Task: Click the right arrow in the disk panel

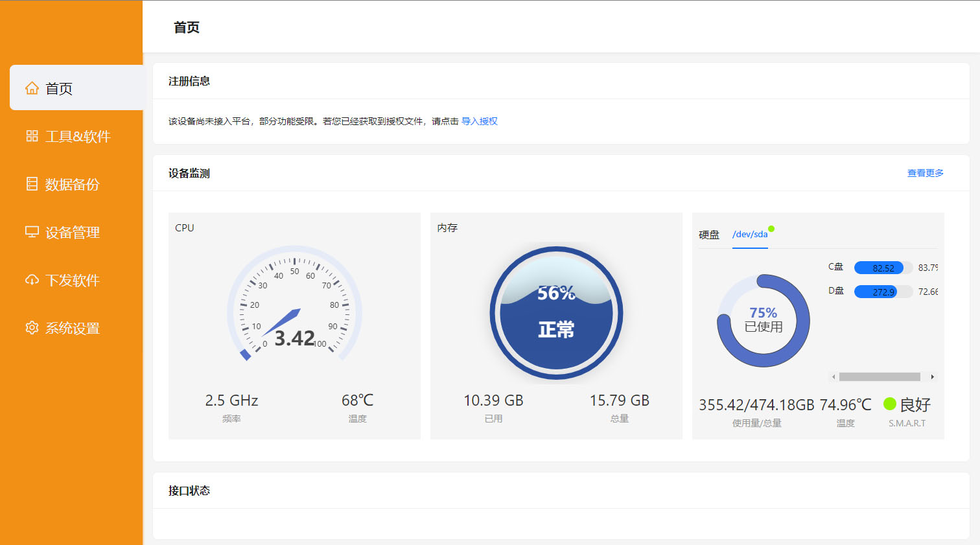Action: coord(933,376)
